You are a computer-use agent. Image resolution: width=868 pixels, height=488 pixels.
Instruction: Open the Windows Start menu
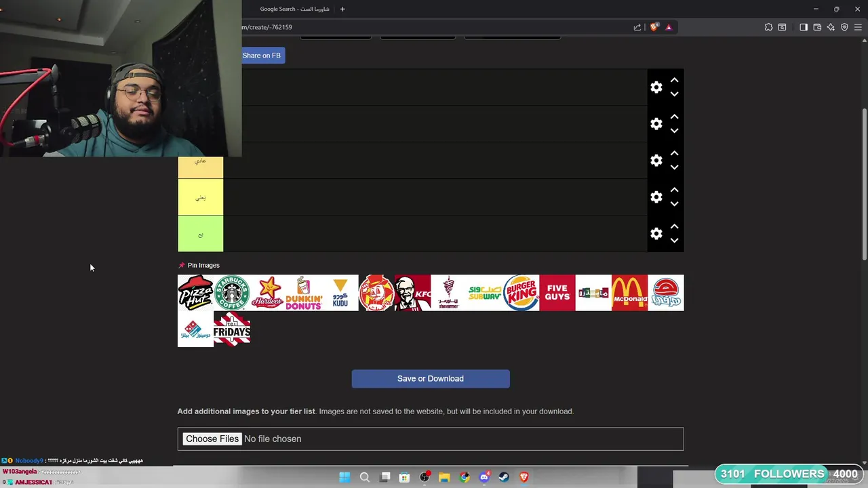point(344,477)
